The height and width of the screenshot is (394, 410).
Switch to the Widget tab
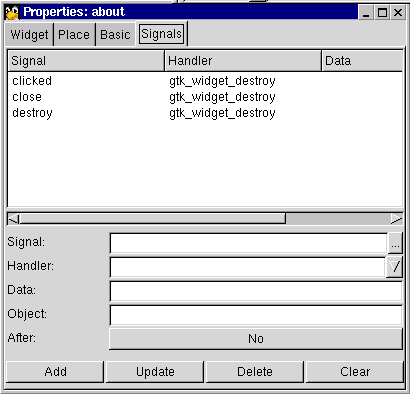(29, 35)
